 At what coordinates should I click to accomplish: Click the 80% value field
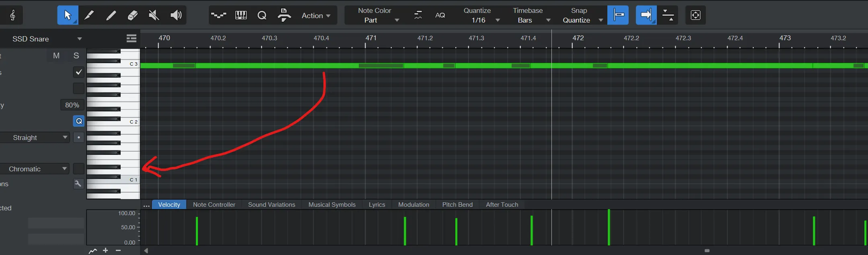pos(72,105)
